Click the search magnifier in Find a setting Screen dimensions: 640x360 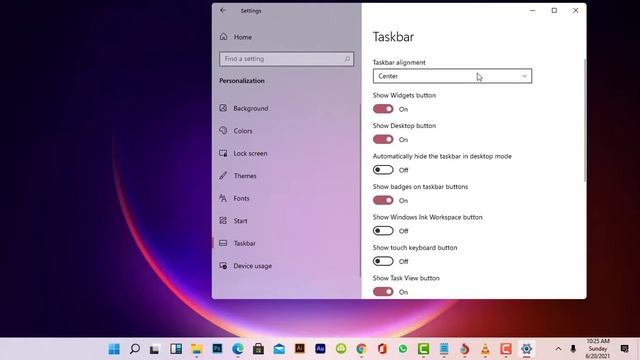347,59
